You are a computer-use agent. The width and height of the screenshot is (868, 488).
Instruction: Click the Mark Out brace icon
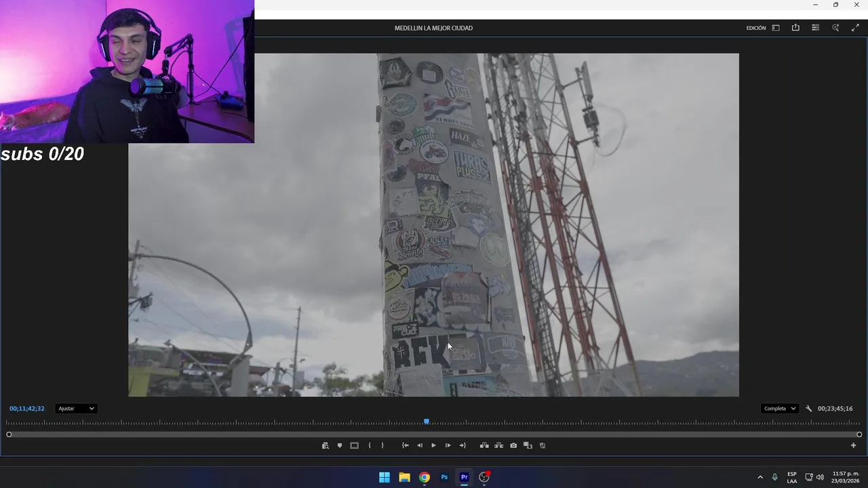382,445
